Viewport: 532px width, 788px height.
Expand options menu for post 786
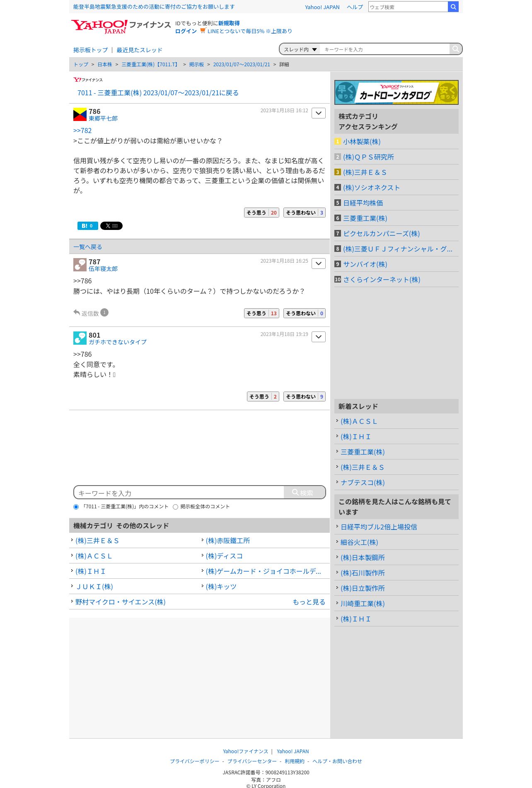[x=319, y=113]
